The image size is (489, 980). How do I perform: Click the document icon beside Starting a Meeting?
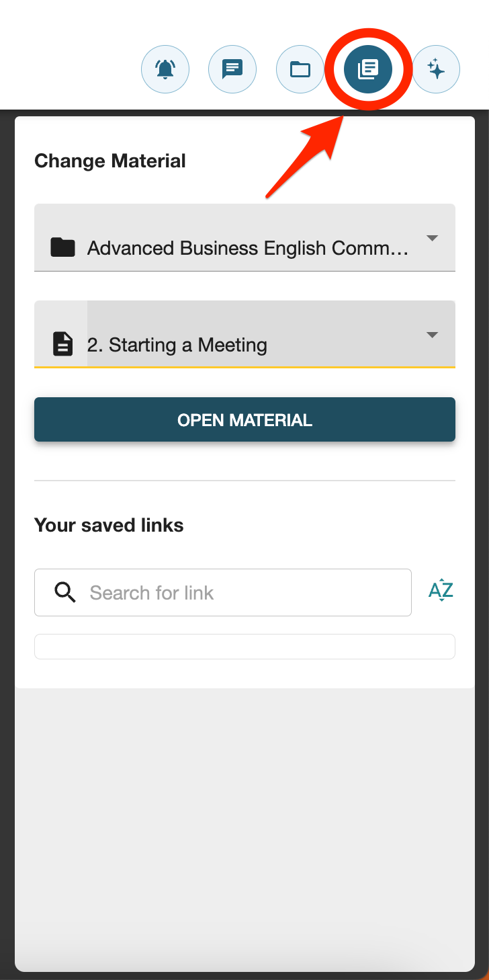pyautogui.click(x=62, y=344)
